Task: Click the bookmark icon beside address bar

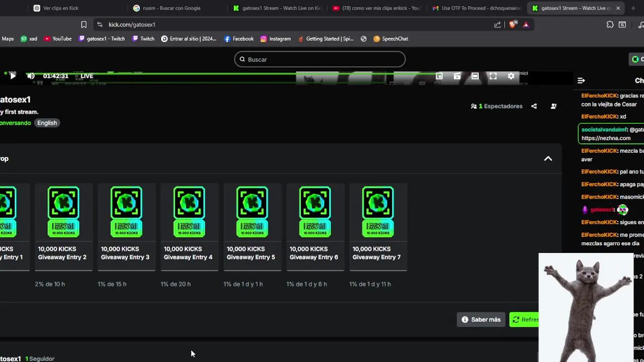Action: 84,25
